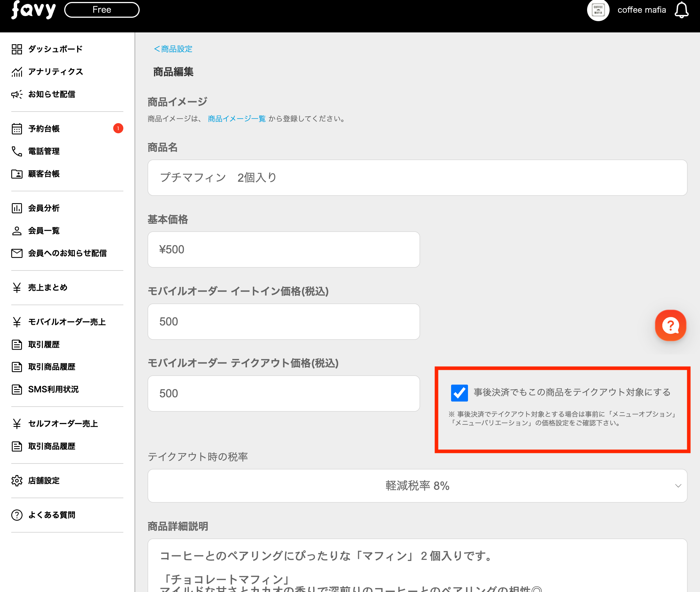700x592 pixels.
Task: Click the red 予約台帳 notification badge
Action: click(118, 128)
